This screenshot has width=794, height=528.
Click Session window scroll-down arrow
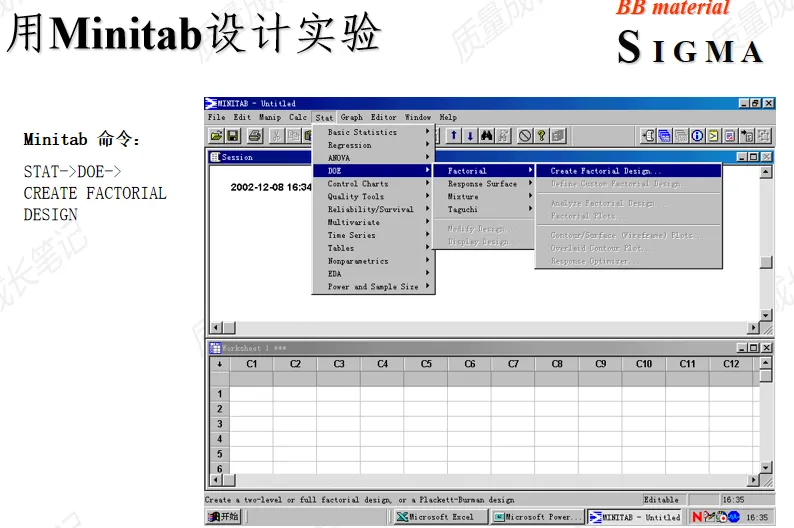tap(766, 315)
